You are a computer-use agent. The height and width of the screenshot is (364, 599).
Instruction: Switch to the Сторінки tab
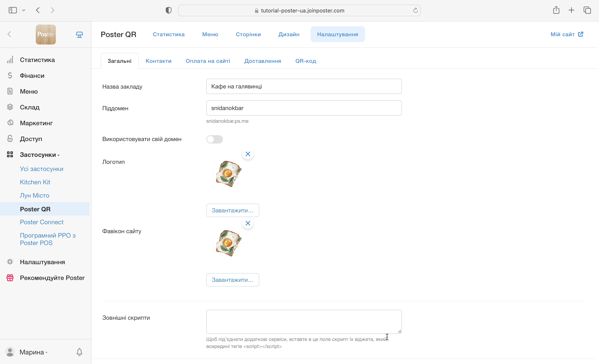248,34
